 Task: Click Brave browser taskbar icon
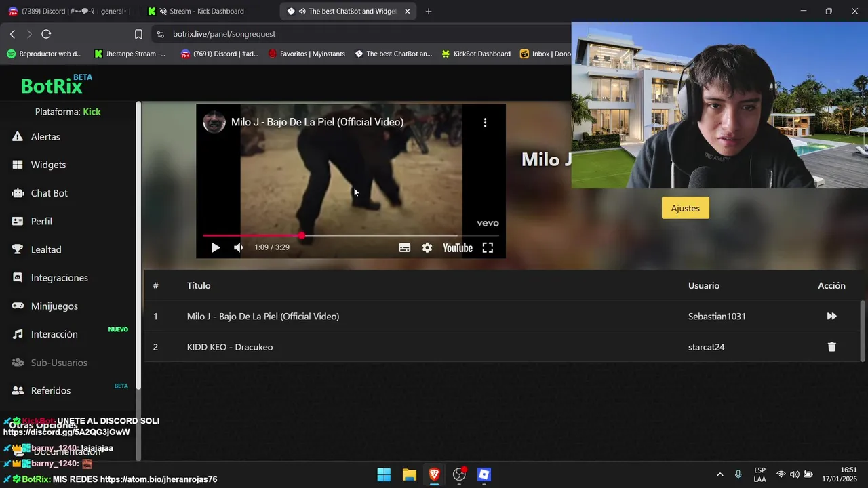pos(434,474)
